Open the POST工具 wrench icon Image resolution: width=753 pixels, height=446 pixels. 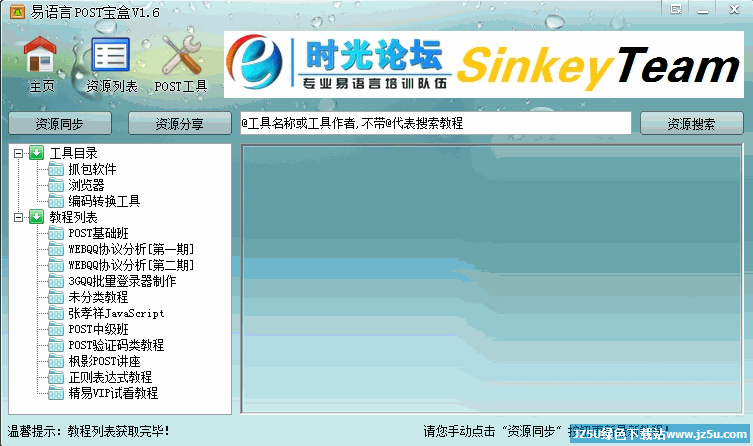point(181,64)
